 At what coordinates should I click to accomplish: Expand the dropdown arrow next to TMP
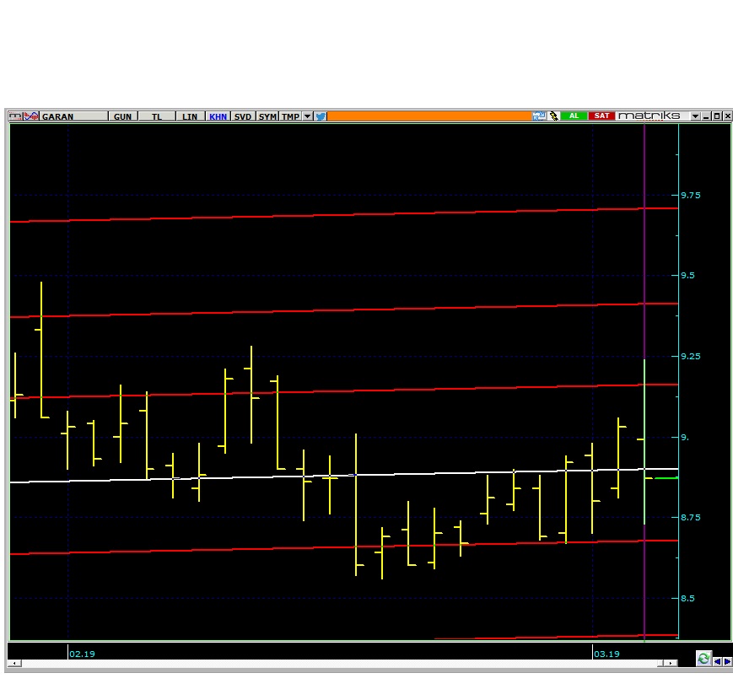(x=308, y=116)
